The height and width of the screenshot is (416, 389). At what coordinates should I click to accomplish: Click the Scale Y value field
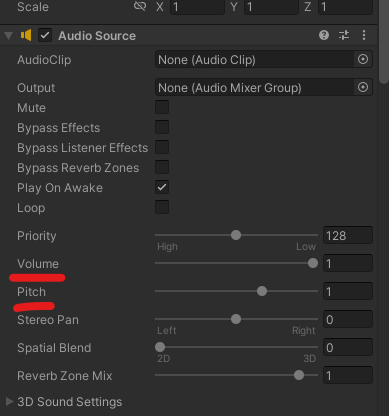(x=271, y=7)
